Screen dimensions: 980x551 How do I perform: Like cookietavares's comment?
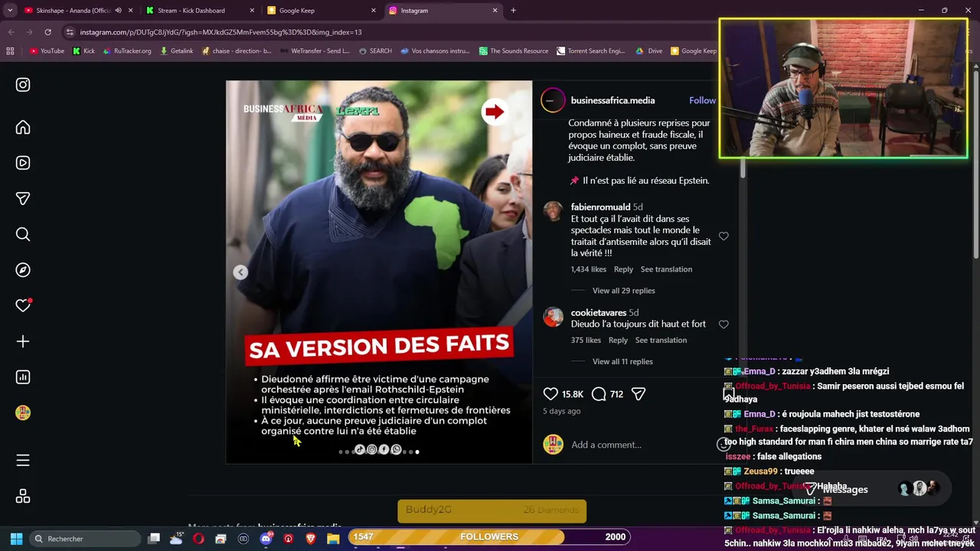coord(724,324)
